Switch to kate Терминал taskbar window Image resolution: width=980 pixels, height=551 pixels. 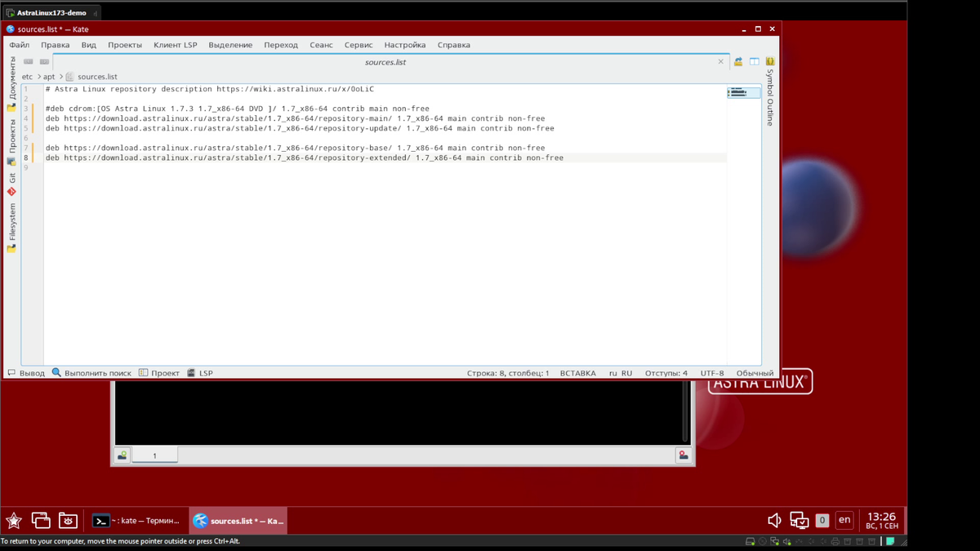click(x=136, y=521)
